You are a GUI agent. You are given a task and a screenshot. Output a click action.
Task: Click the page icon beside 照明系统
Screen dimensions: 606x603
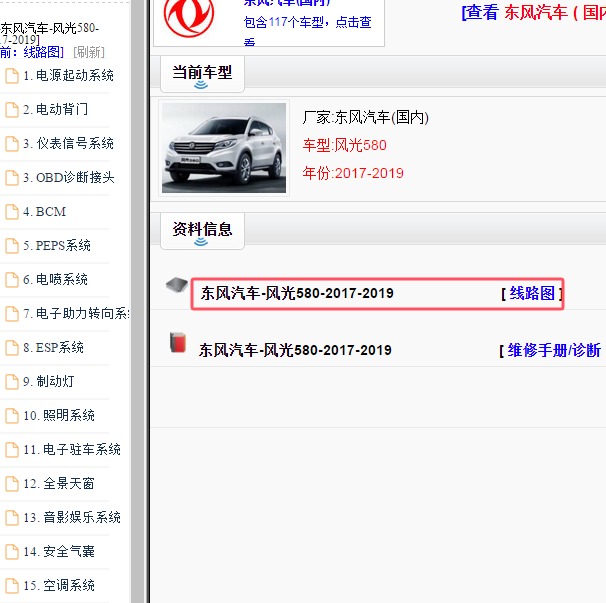pyautogui.click(x=12, y=416)
